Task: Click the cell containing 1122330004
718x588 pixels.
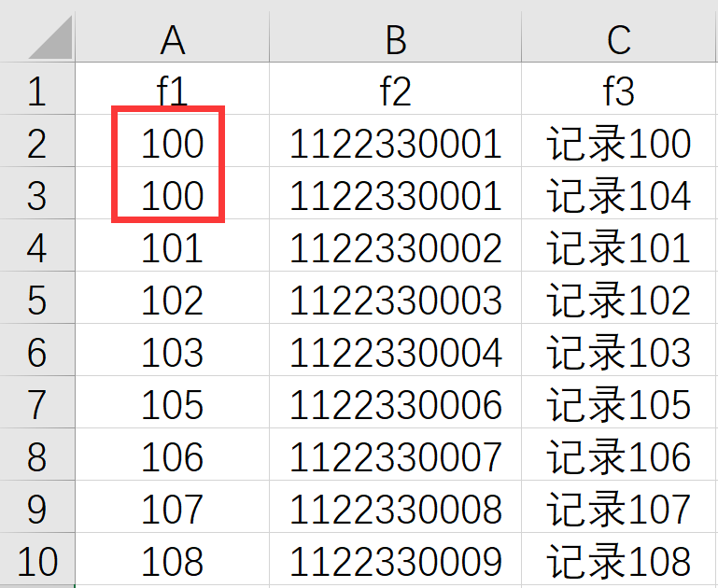Action: (x=395, y=353)
